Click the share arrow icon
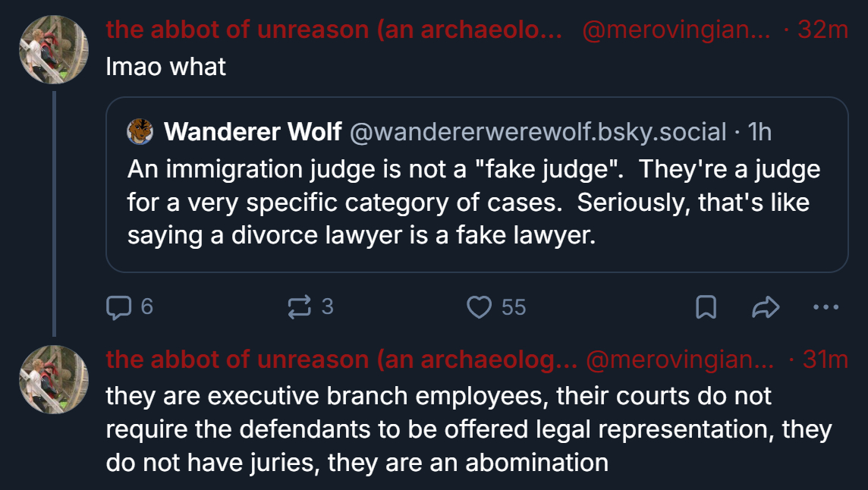868x490 pixels. click(765, 306)
